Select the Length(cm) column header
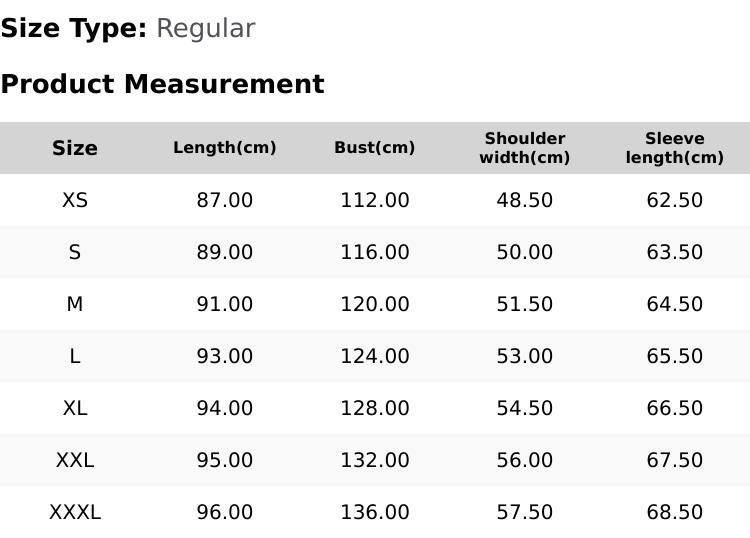 pyautogui.click(x=225, y=148)
